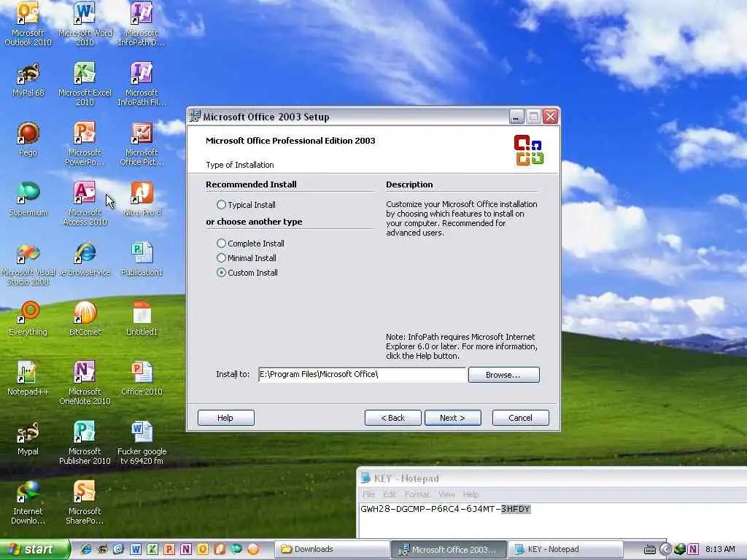Launch Excel from quick launch bar
This screenshot has height=560, width=747.
click(x=152, y=549)
